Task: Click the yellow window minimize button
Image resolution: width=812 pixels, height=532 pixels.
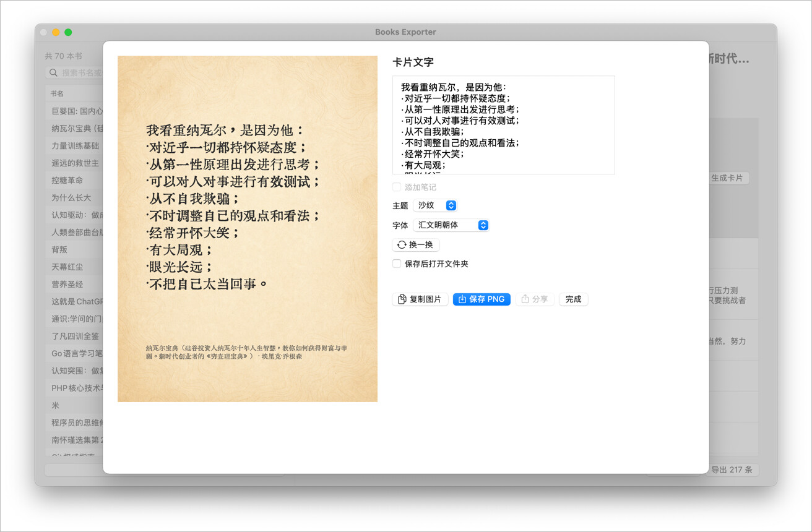Action: point(56,32)
